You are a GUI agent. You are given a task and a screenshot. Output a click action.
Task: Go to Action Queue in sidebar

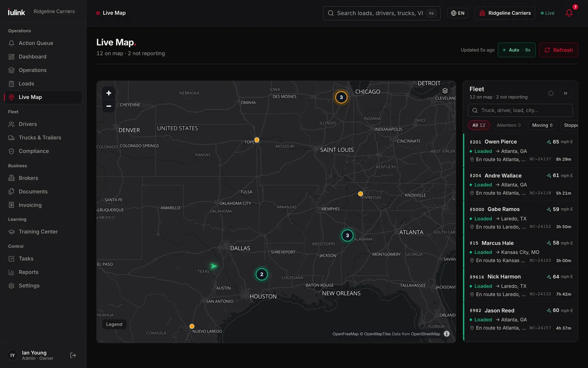(43, 43)
